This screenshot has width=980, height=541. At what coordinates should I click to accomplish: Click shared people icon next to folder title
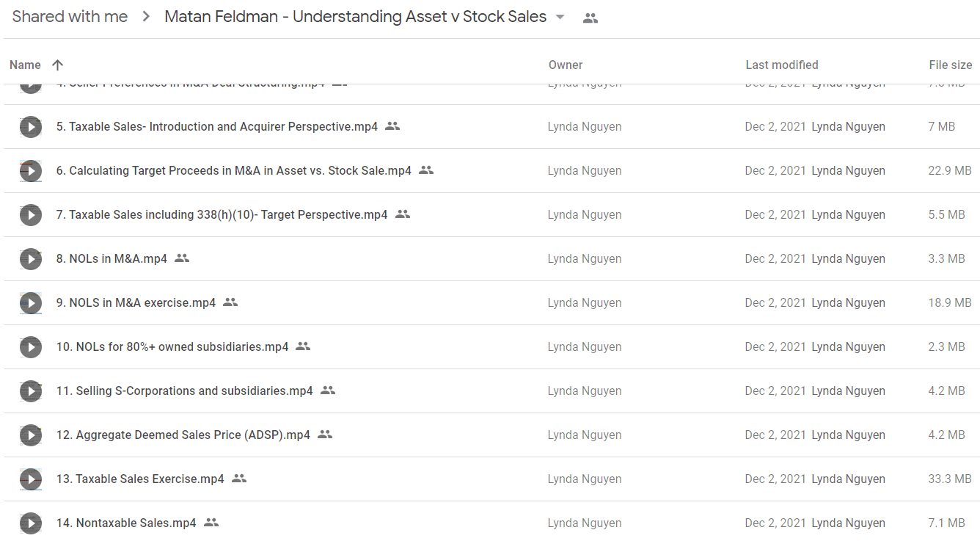click(590, 18)
